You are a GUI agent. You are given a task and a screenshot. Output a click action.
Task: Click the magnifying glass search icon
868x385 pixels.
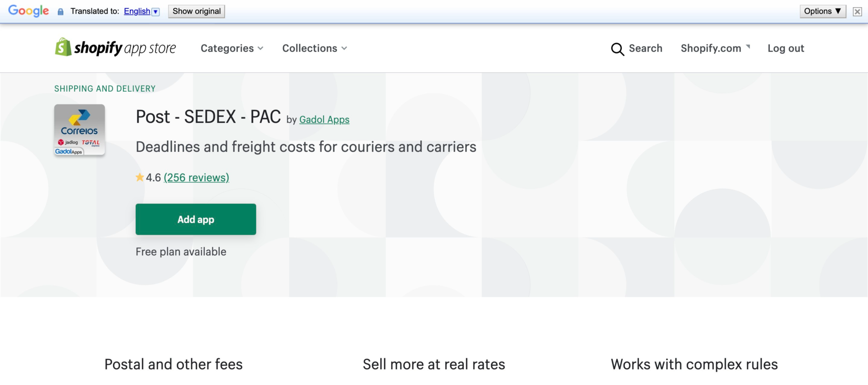pyautogui.click(x=617, y=49)
